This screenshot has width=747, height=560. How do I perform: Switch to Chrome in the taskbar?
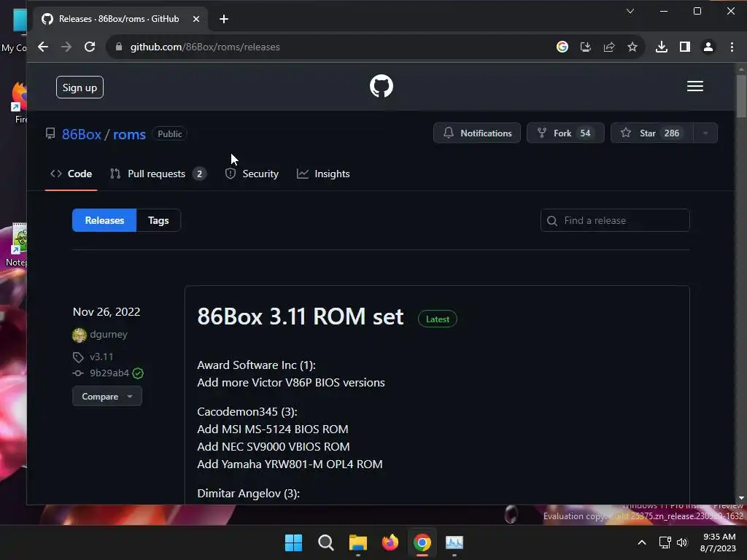pos(422,542)
